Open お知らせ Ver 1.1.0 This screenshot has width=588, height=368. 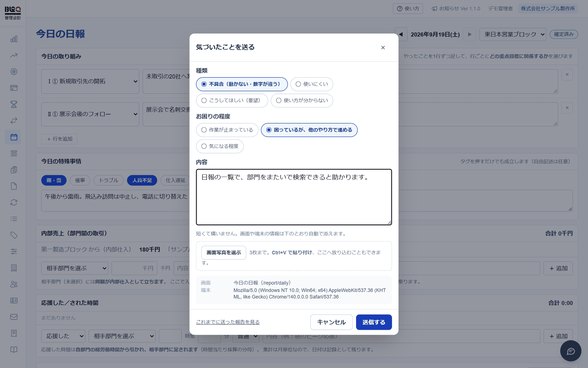click(x=456, y=8)
